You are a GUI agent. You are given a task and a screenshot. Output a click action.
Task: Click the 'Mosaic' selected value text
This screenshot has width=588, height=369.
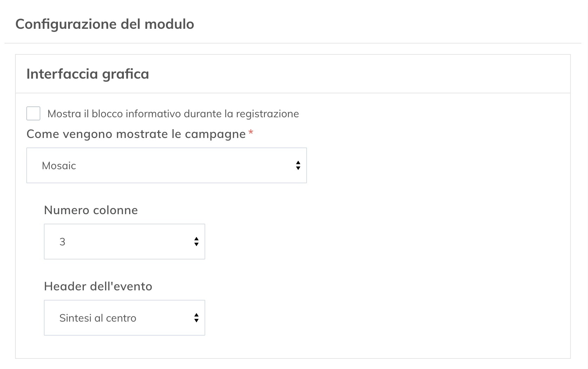point(59,166)
